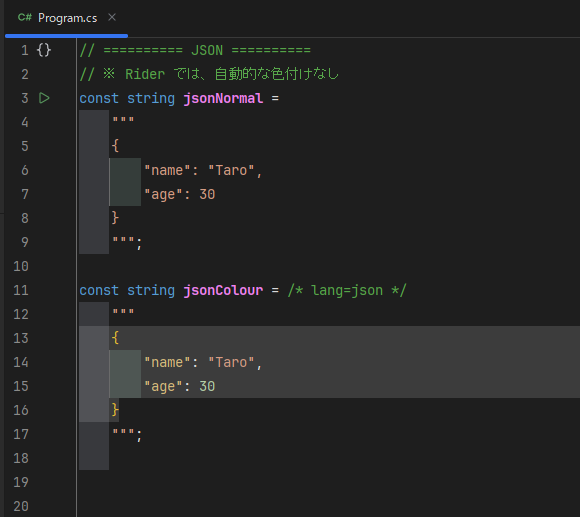Click line number 20 in the gutter

(x=21, y=506)
